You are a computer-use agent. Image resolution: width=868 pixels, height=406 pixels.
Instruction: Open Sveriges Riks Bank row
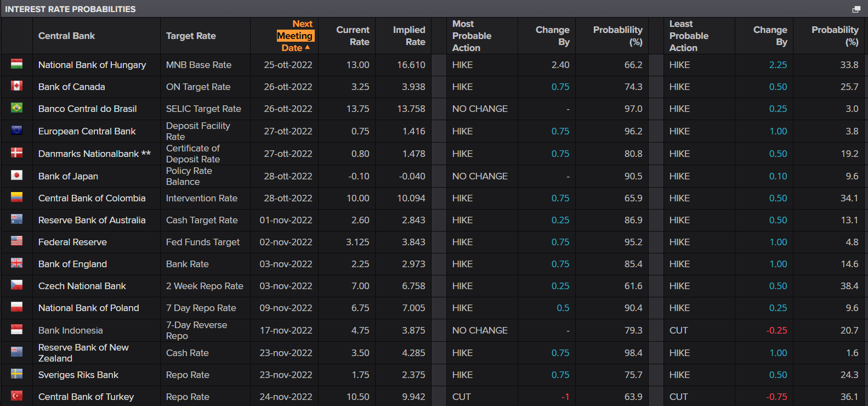(x=434, y=375)
